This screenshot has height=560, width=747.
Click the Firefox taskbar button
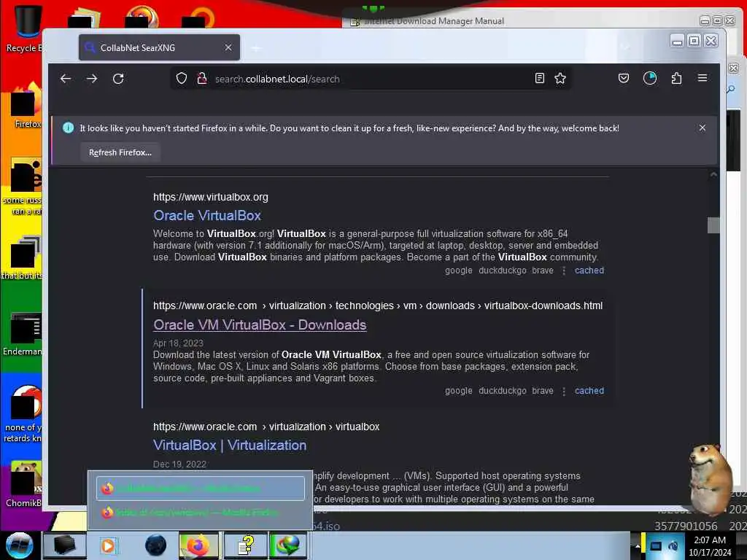click(x=198, y=545)
